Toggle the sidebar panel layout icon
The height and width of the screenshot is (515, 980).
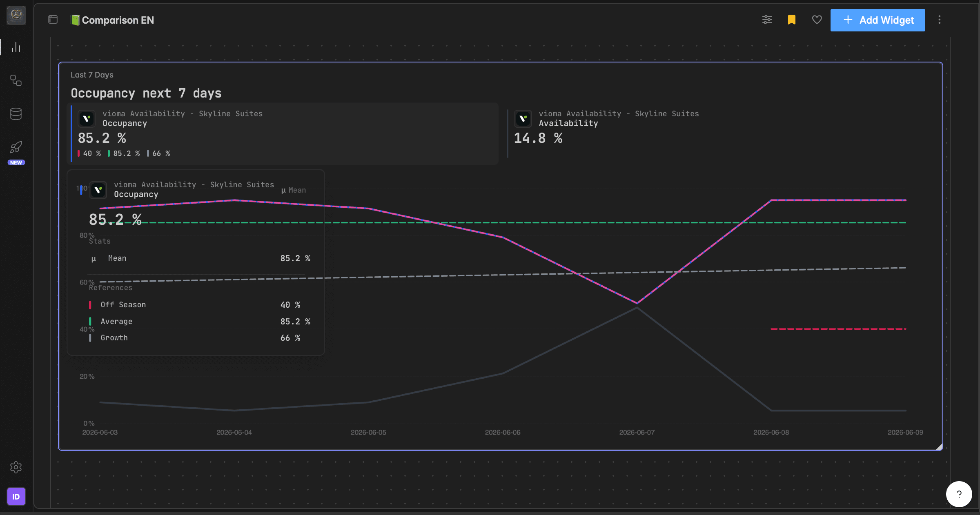tap(53, 20)
